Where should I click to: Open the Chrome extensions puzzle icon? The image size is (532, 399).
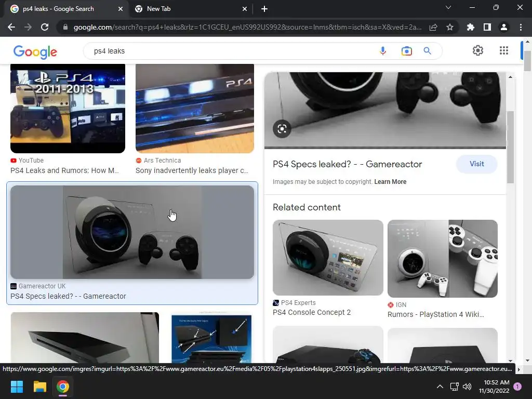pyautogui.click(x=471, y=27)
